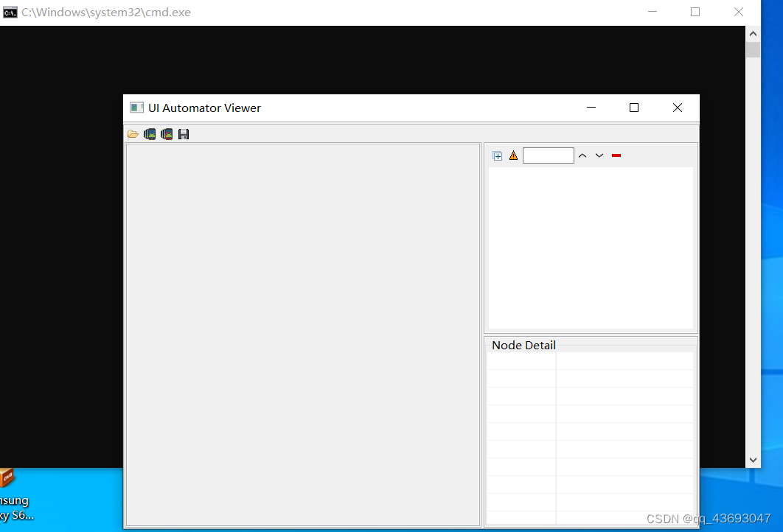Open a saved UI hierarchy dump file

click(x=133, y=133)
